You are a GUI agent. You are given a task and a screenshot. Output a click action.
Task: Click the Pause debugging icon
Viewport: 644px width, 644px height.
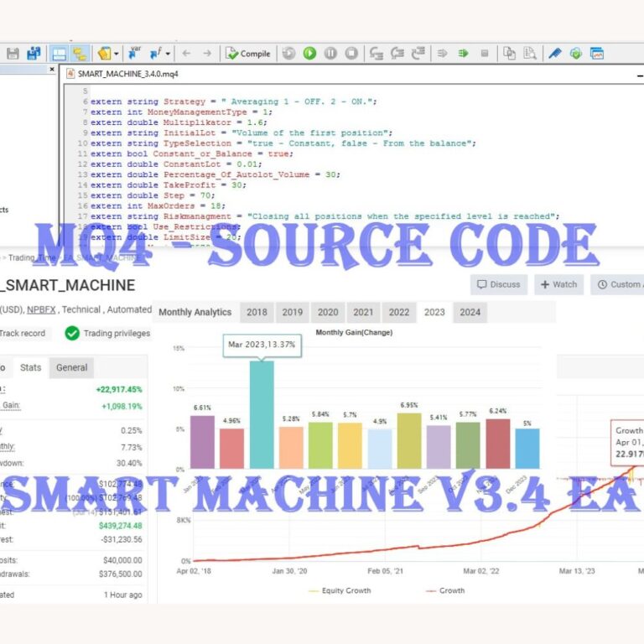point(330,54)
